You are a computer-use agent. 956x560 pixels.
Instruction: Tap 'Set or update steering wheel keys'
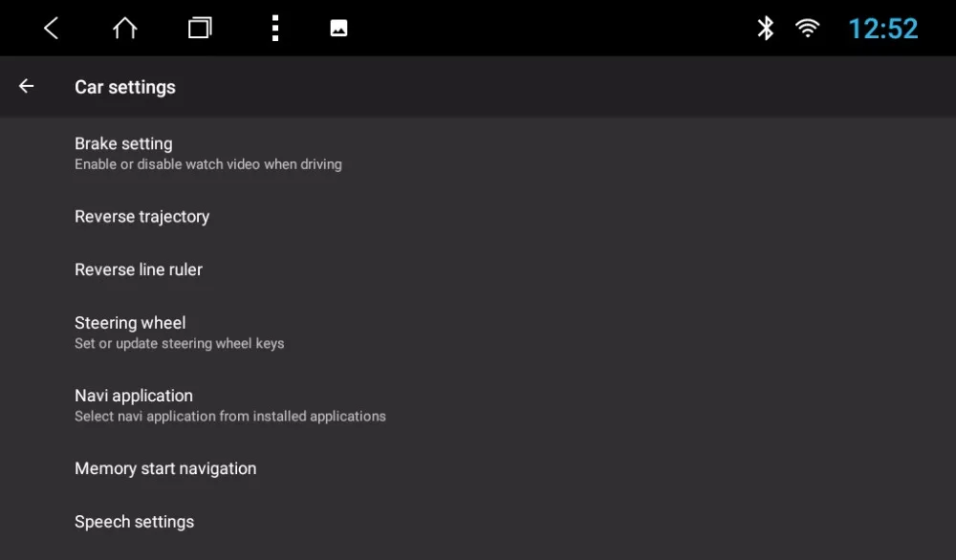pyautogui.click(x=180, y=344)
